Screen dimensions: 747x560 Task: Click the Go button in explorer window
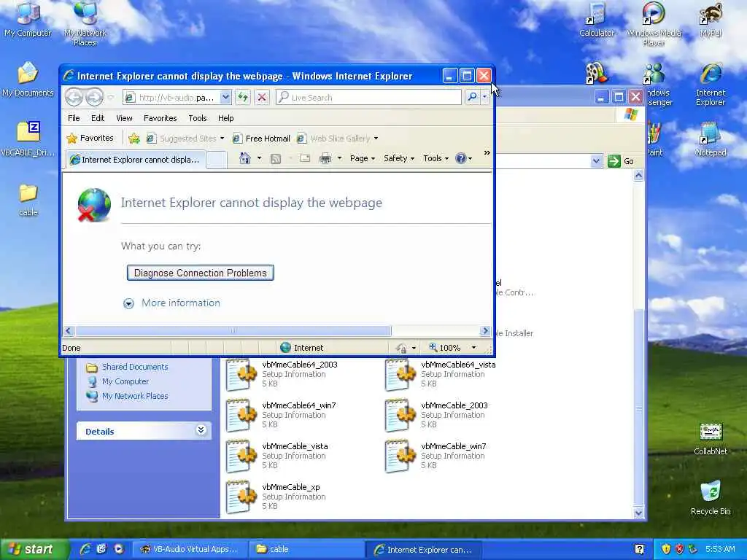coord(622,161)
